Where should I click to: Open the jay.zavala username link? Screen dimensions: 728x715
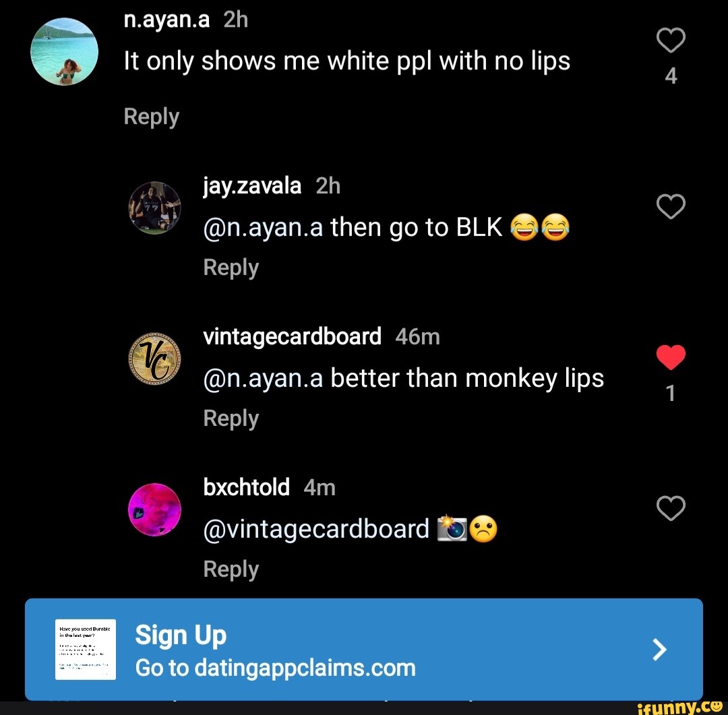tap(252, 186)
